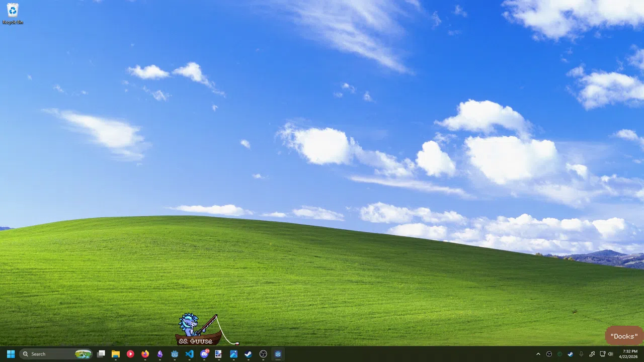Open OBS Studio from the taskbar pinned apps
644x362 pixels.
(x=263, y=354)
